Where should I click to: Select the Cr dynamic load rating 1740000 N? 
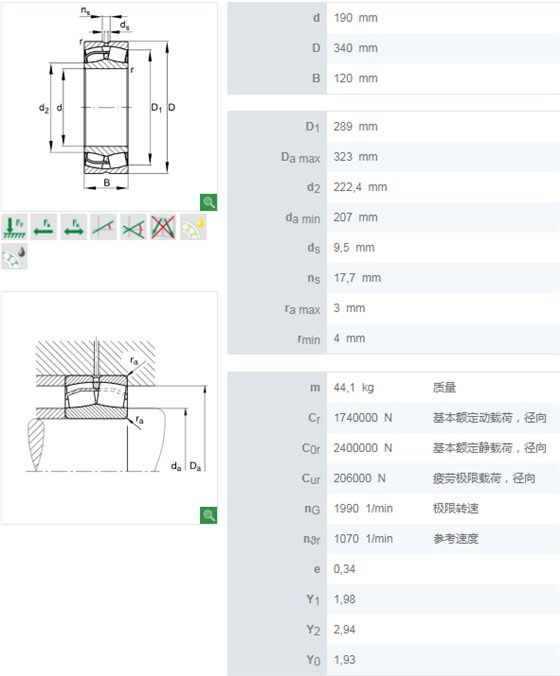(x=363, y=418)
